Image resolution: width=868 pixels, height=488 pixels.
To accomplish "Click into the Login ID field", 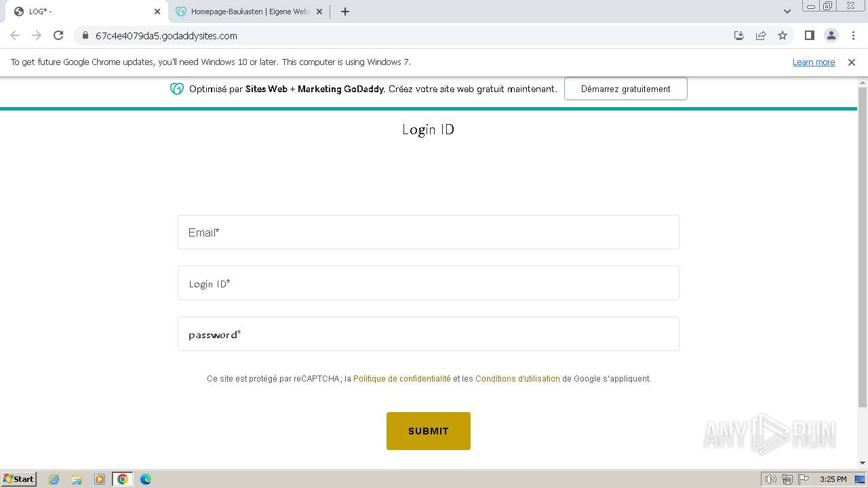I will pos(429,283).
